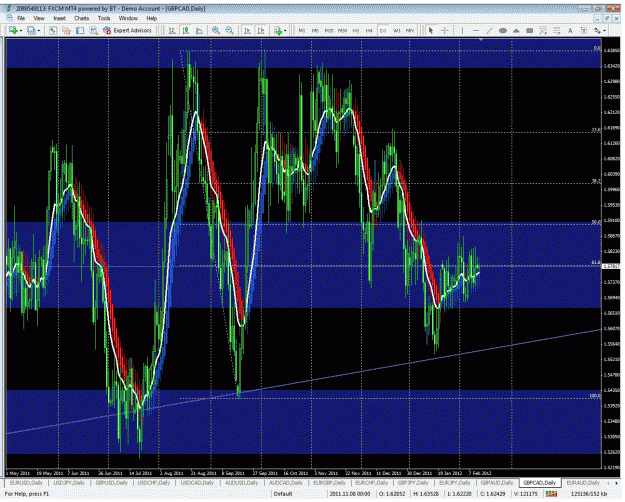
Task: Select the MN monthly timeframe
Action: coord(410,30)
